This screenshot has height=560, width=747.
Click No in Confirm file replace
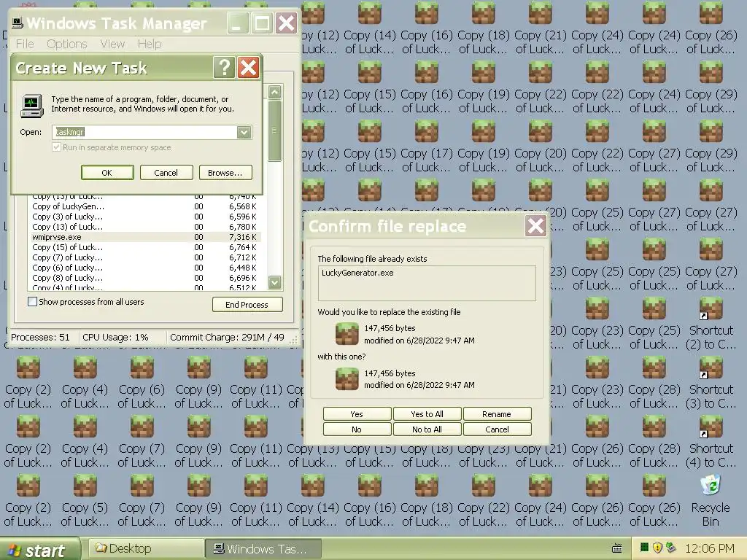pyautogui.click(x=357, y=429)
